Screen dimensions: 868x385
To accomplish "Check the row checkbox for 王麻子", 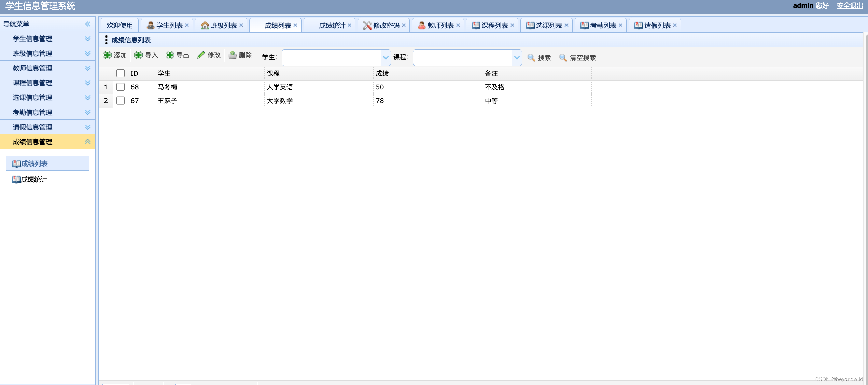I will pos(120,101).
